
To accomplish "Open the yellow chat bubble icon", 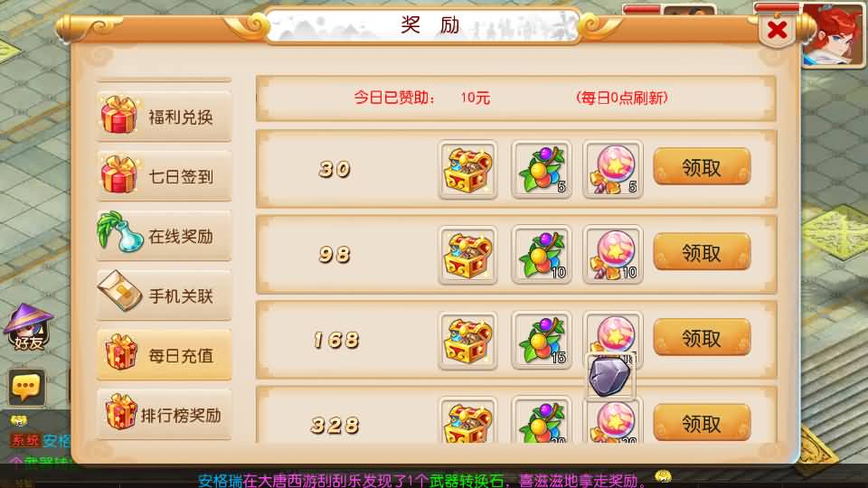I will tap(26, 387).
